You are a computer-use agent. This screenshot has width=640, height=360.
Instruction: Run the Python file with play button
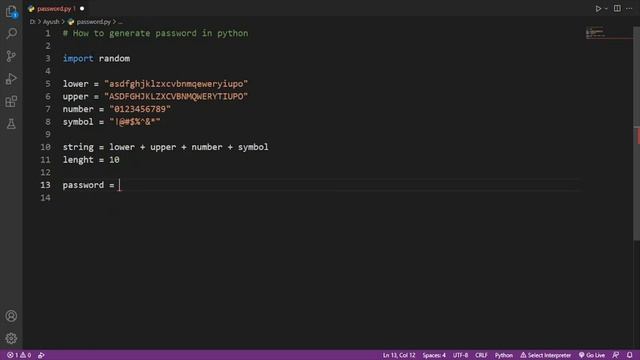coord(598,9)
